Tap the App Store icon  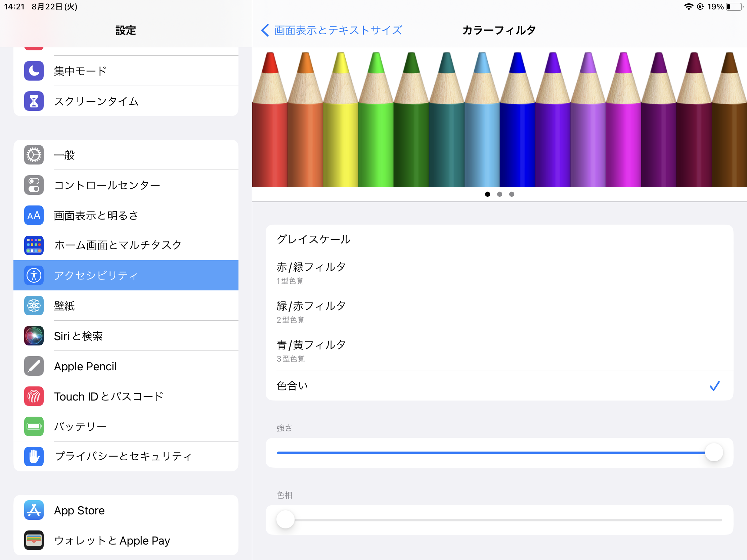(x=34, y=510)
